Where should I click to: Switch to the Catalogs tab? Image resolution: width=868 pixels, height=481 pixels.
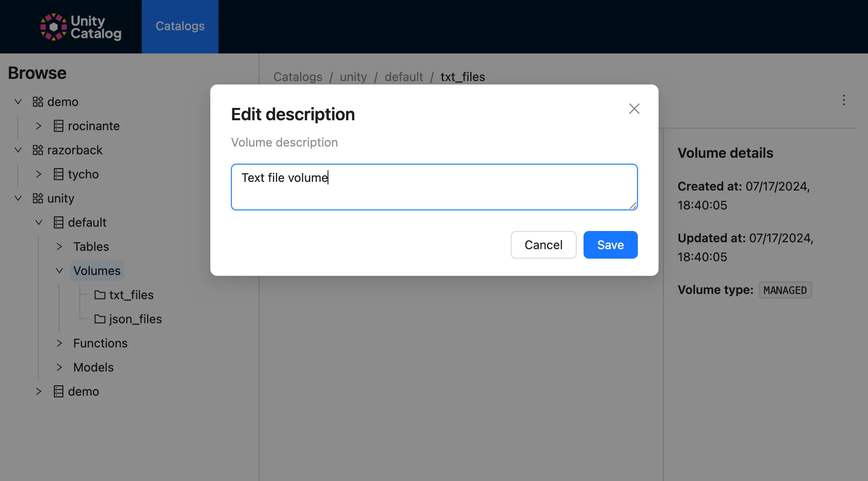(180, 26)
